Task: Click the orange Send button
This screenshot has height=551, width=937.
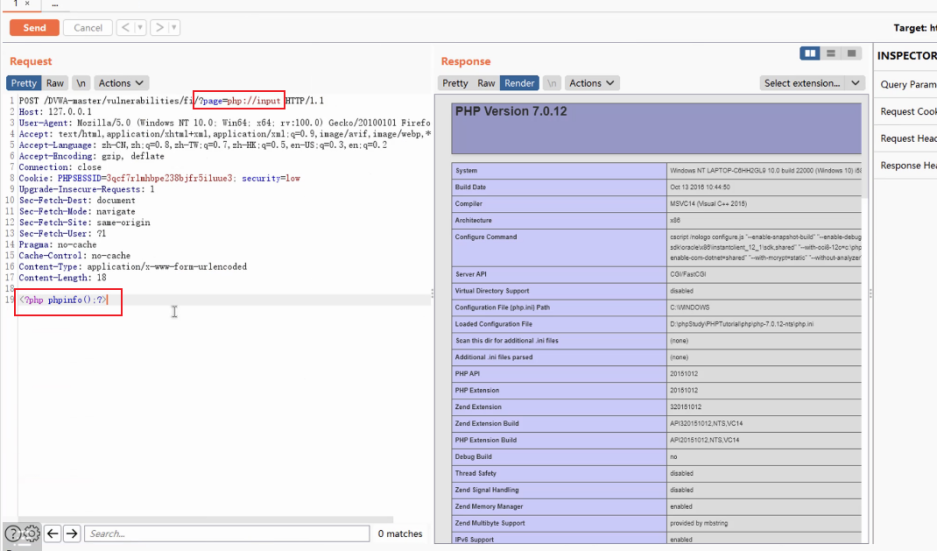Action: 34,27
